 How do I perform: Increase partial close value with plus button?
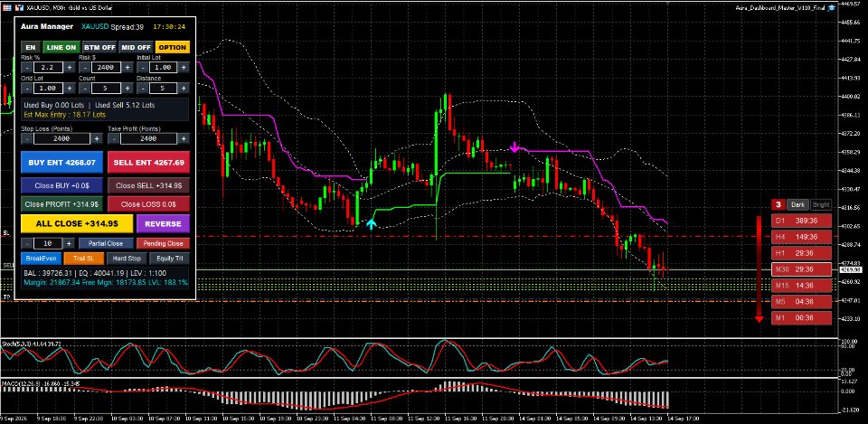pos(70,243)
